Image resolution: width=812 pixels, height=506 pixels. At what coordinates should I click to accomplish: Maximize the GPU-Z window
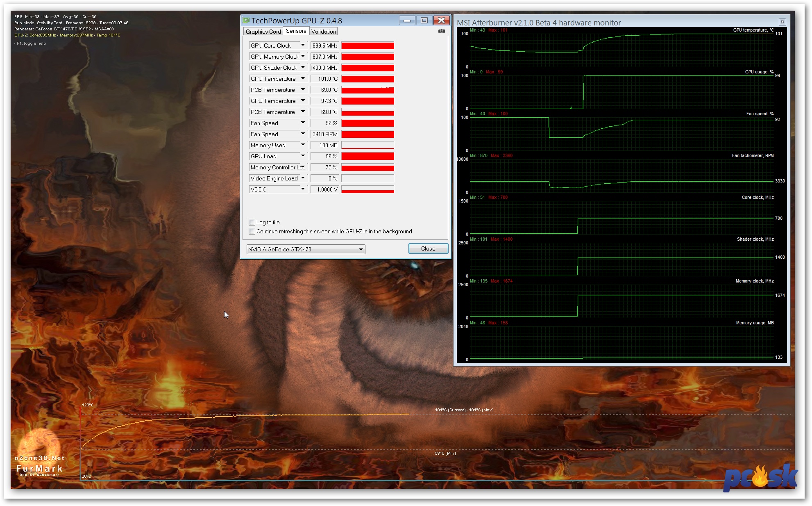click(x=424, y=21)
